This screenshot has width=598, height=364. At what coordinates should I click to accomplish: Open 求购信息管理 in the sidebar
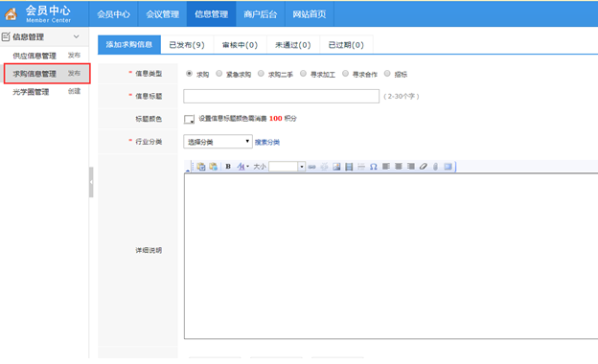coord(34,74)
